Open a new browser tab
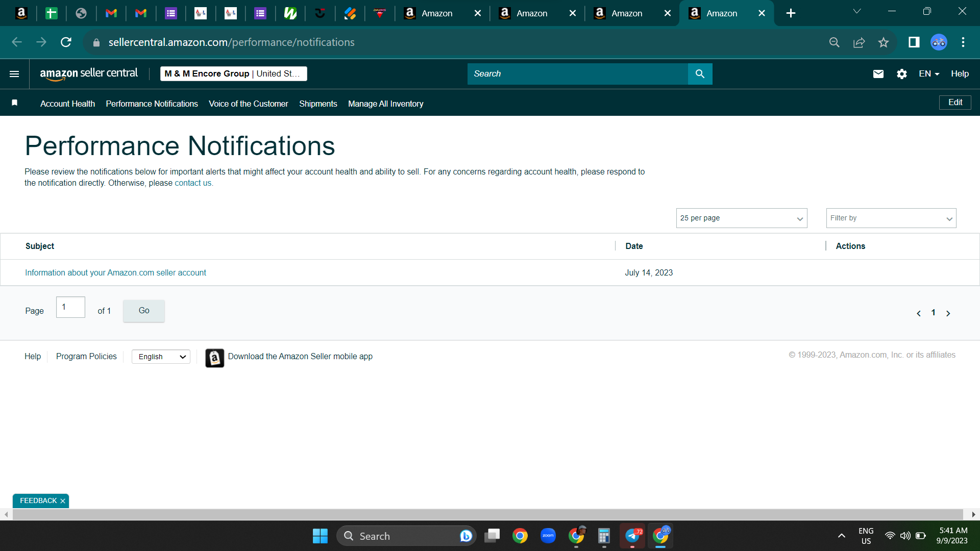 pos(791,13)
